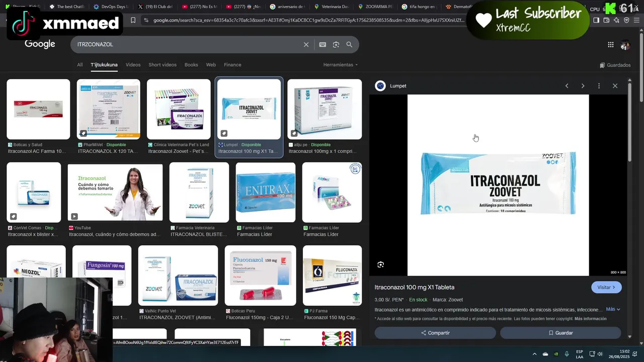
Task: Open the PJ Farma Fluconazol 150 Mg thumbnail
Action: 332,276
